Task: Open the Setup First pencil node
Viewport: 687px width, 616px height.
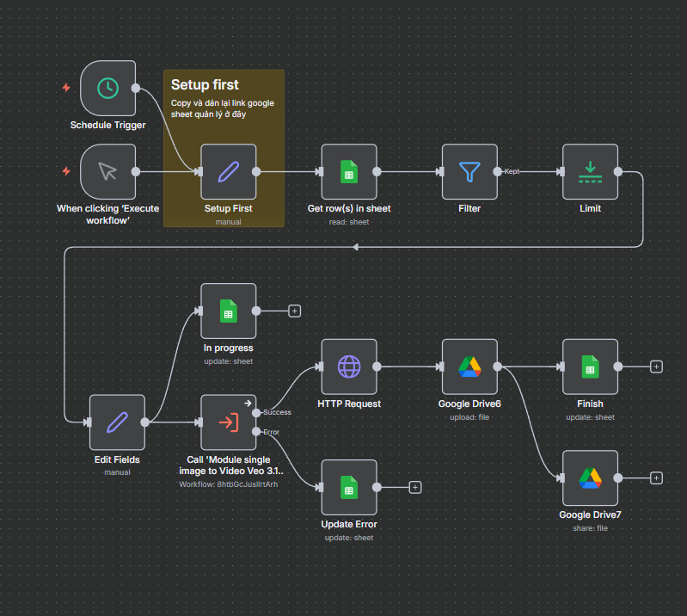Action: pos(229,171)
